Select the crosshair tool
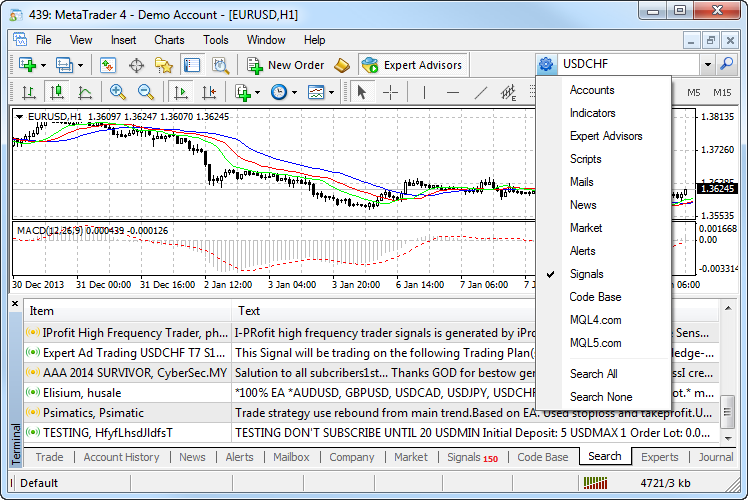This screenshot has width=748, height=500. coord(390,93)
